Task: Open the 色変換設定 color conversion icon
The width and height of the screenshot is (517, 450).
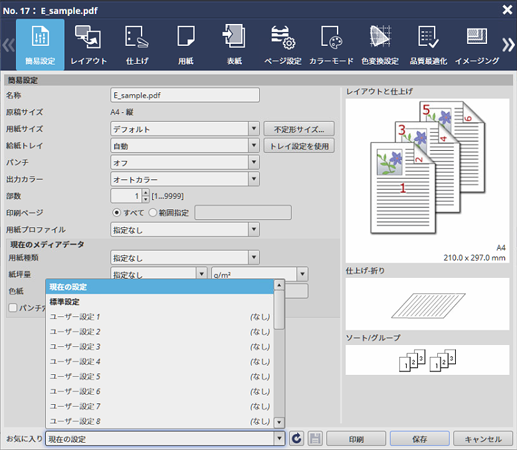Action: point(380,44)
